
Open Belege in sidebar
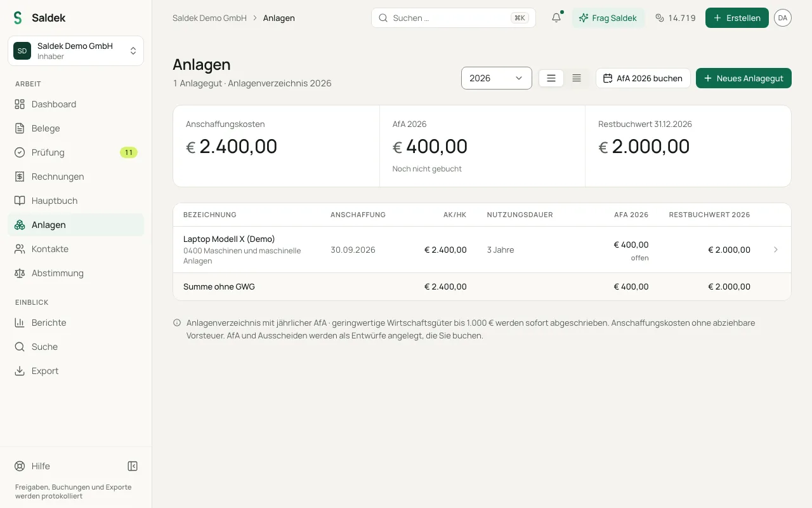75,128
